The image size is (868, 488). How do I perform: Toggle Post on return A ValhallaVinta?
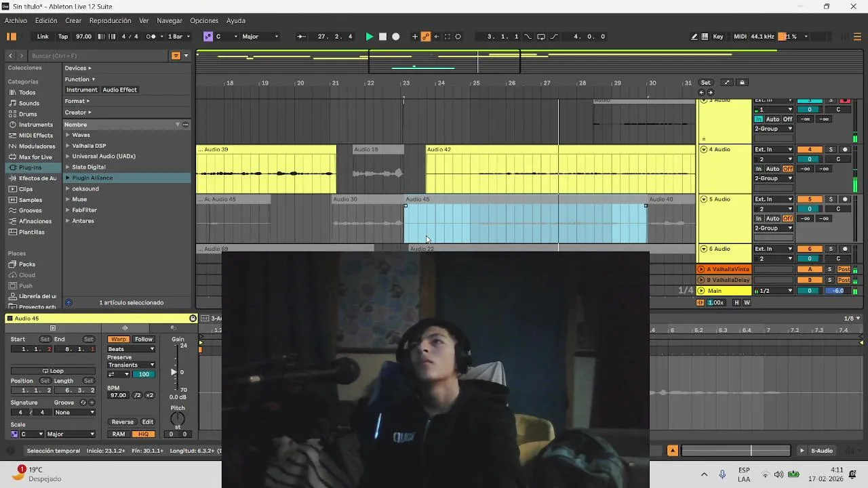click(x=844, y=270)
